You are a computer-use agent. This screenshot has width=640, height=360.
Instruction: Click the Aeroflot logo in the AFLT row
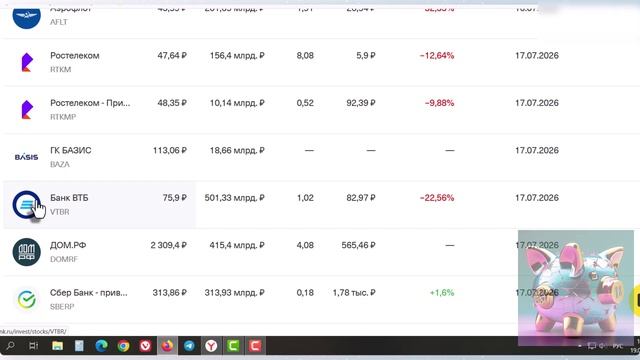point(27,16)
